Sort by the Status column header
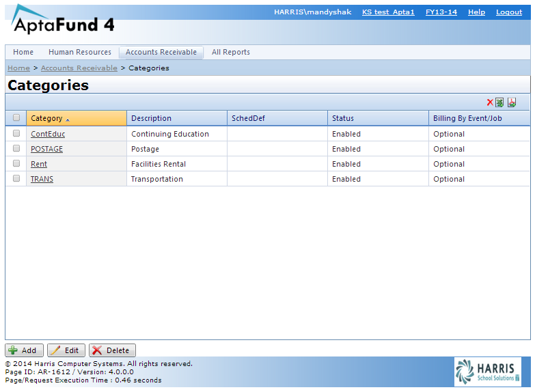Viewport: 535px width, 392px height. (378, 118)
